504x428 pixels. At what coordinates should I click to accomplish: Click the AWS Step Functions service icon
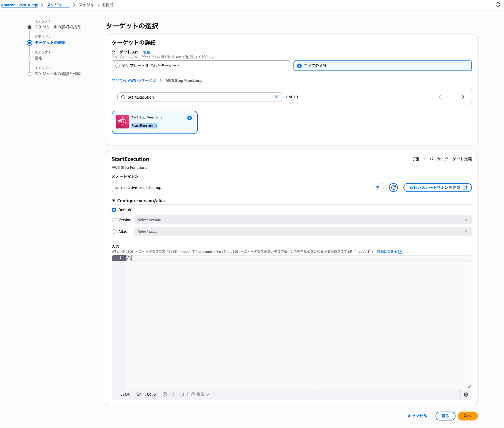click(x=123, y=122)
